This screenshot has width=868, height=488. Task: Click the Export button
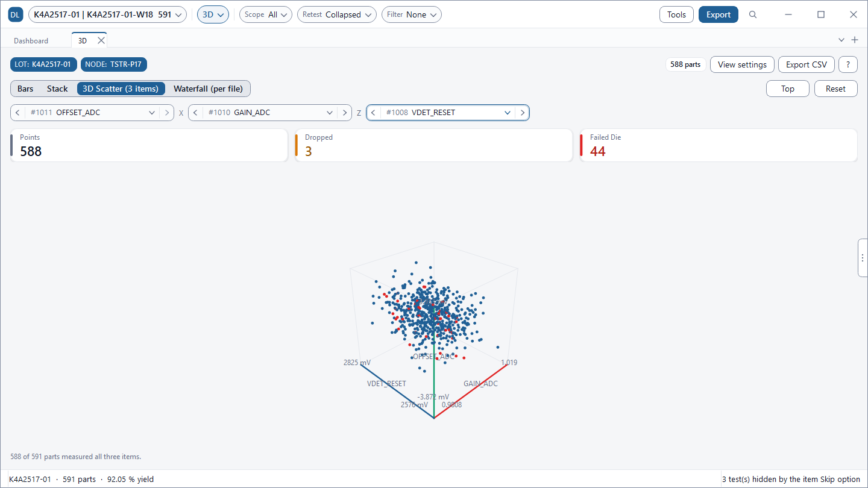pyautogui.click(x=719, y=14)
